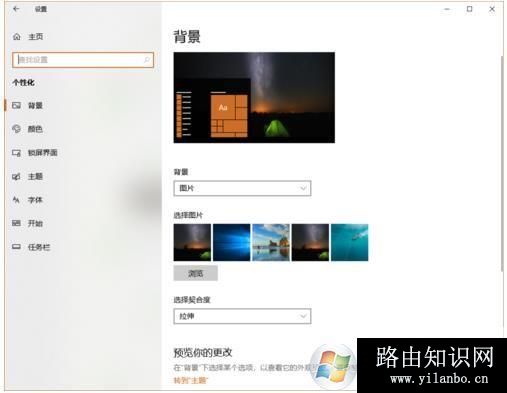Image resolution: width=507 pixels, height=393 pixels.
Task: Follow the 转到"主题" link
Action: tap(191, 380)
